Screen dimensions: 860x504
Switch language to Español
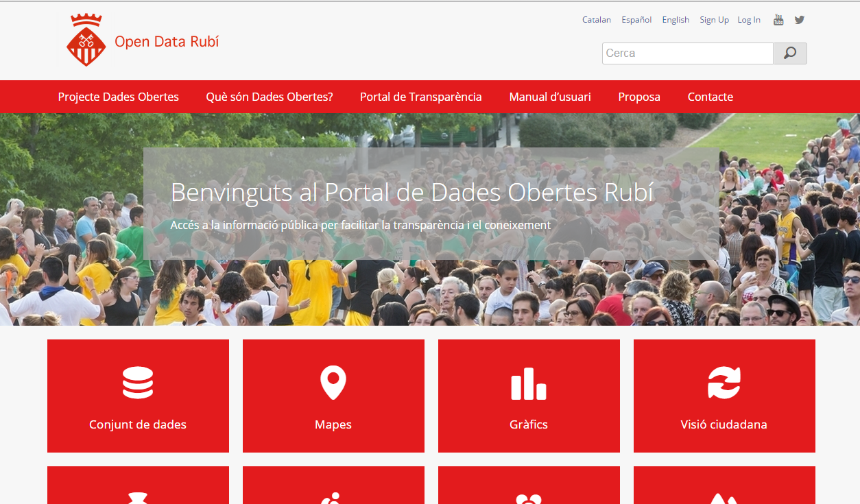click(x=636, y=20)
